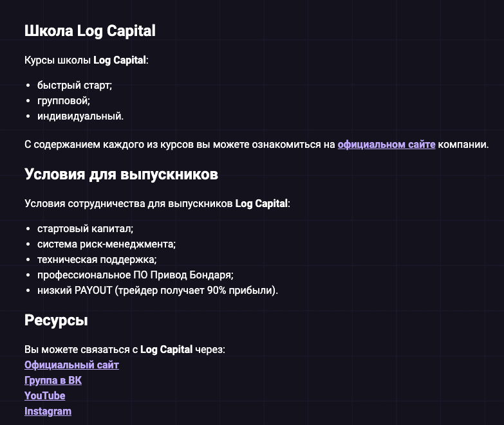Open the Instagram link
Image resolution: width=504 pixels, height=425 pixels.
point(48,411)
